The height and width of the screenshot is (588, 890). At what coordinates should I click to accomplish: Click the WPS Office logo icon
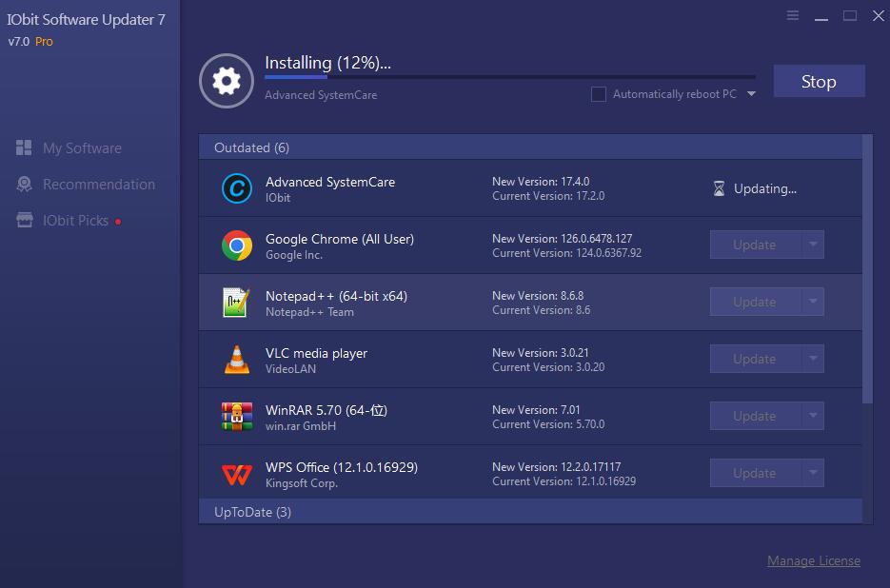[237, 475]
